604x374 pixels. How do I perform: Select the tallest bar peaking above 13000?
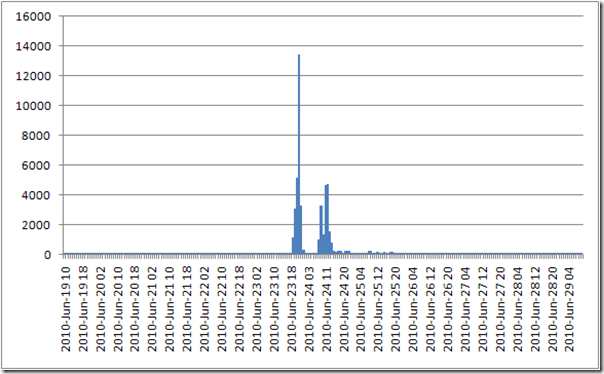(299, 154)
